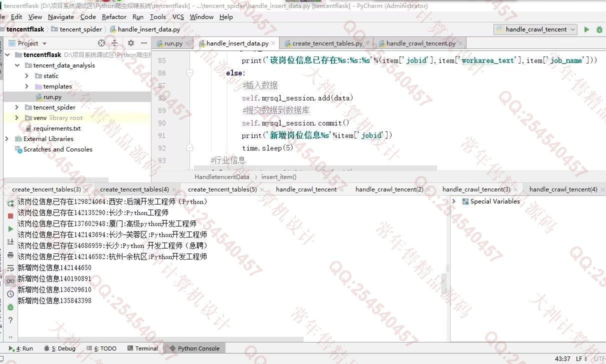606x364 pixels.
Task: Toggle Show Variables glasses icon
Action: pyautogui.click(x=10, y=281)
